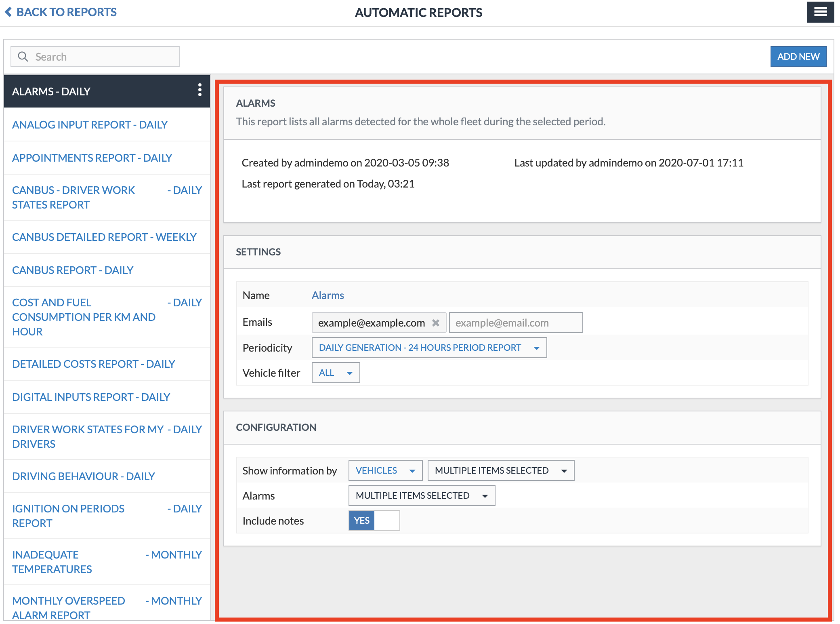
Task: Click the Add New button
Action: click(798, 57)
